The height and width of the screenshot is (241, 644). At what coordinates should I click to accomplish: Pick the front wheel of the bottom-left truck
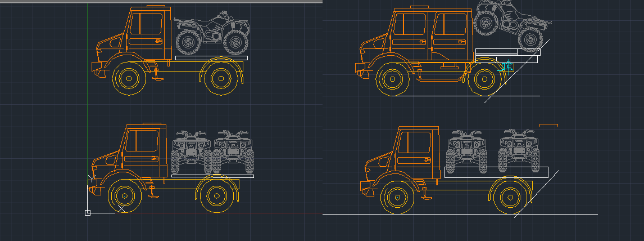(125, 196)
